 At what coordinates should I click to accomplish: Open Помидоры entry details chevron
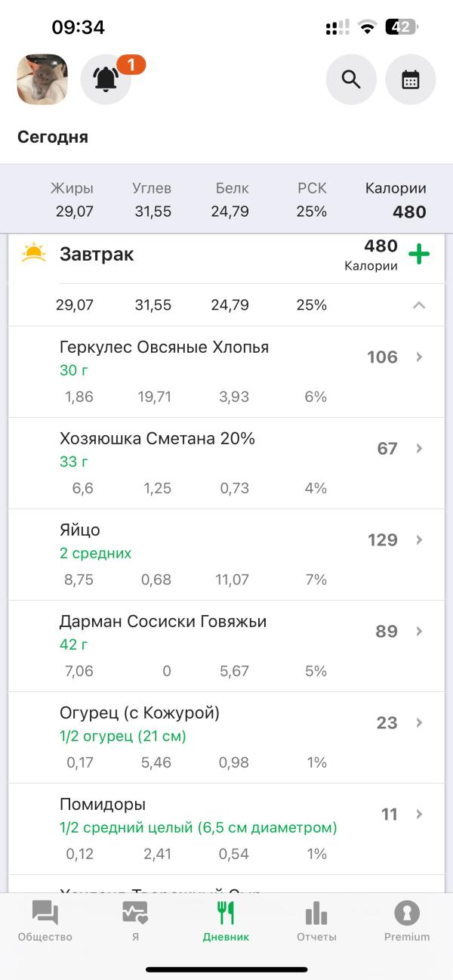pyautogui.click(x=420, y=815)
